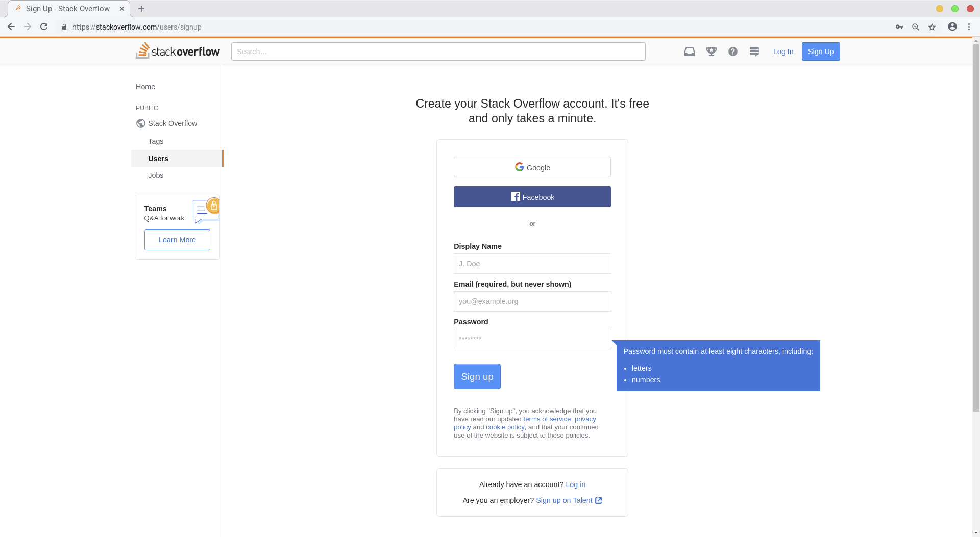Click into the Display Name field
Image resolution: width=980 pixels, height=537 pixels.
coord(532,264)
